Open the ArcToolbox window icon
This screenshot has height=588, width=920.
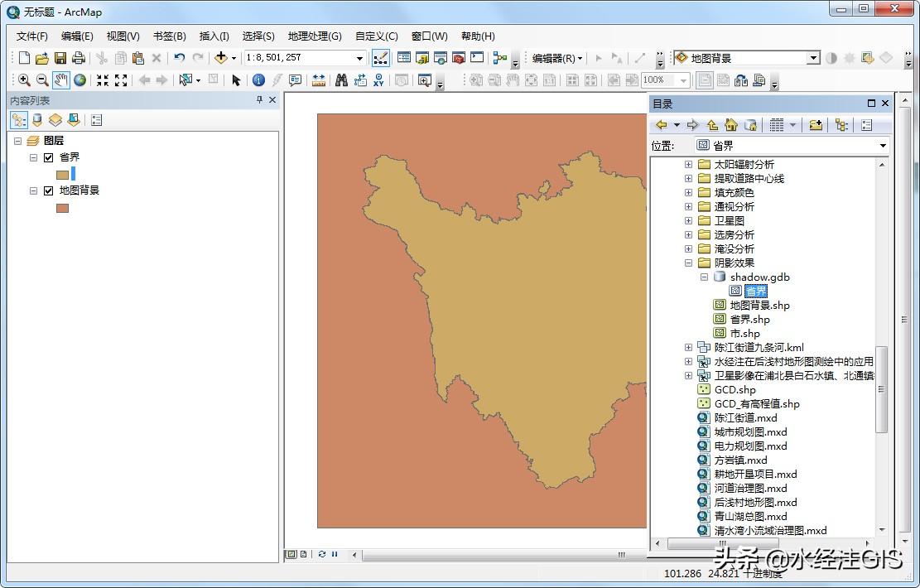tap(457, 58)
